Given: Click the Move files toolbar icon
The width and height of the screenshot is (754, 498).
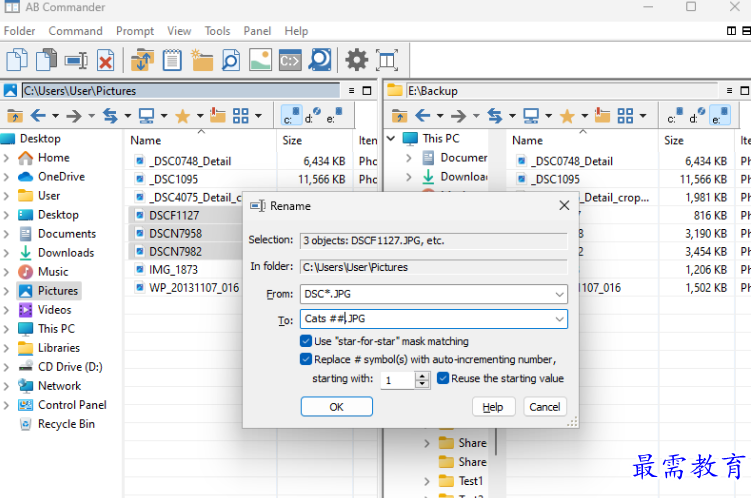Looking at the screenshot, I should point(47,60).
